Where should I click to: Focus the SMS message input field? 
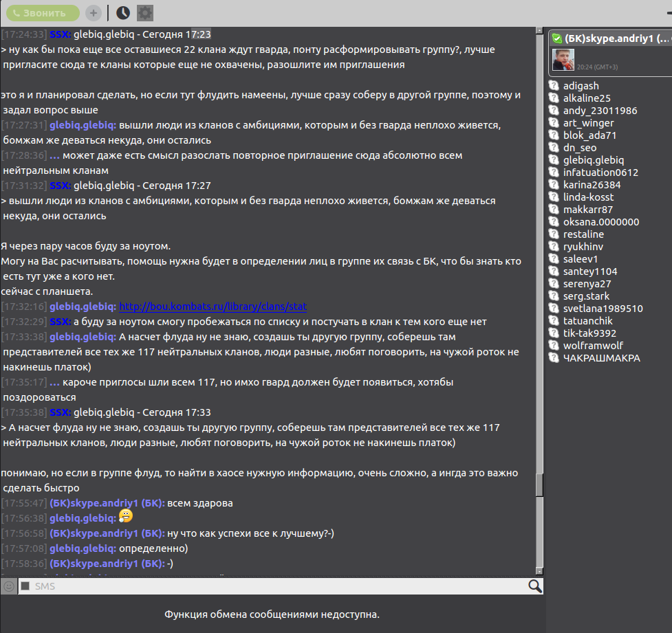[x=272, y=586]
